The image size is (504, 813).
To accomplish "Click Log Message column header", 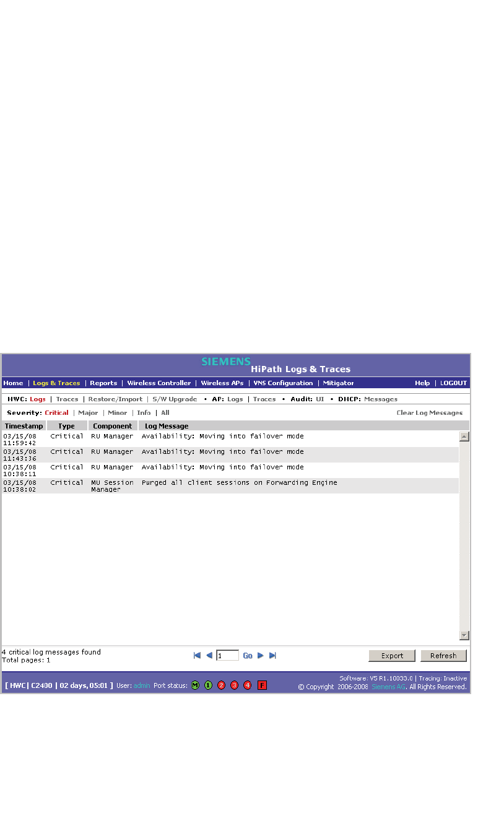I will tap(303, 426).
